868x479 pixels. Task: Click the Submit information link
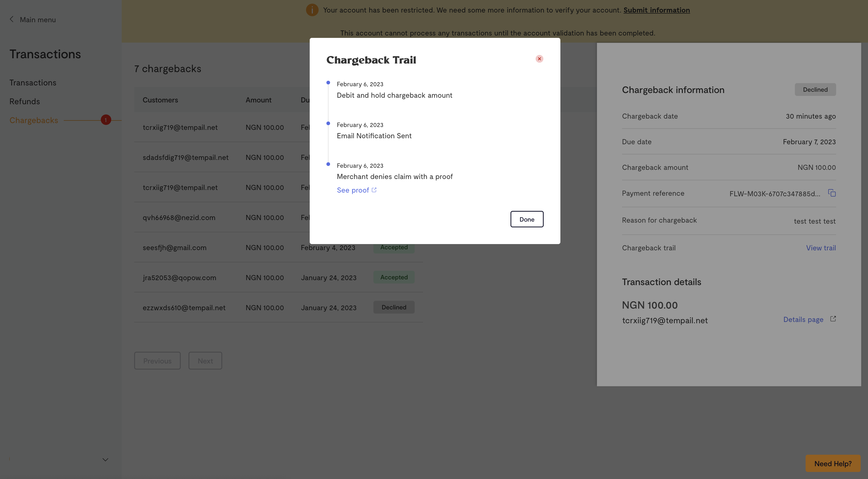pyautogui.click(x=656, y=10)
